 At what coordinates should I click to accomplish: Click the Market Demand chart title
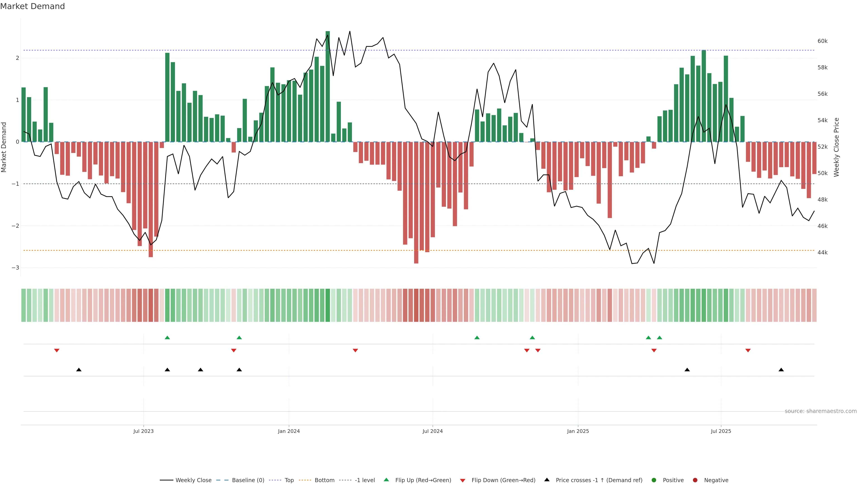32,6
